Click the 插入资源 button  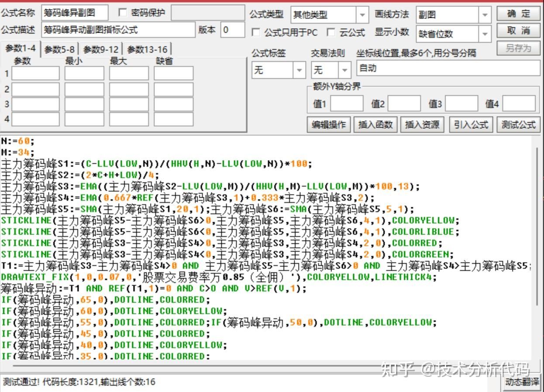[422, 124]
